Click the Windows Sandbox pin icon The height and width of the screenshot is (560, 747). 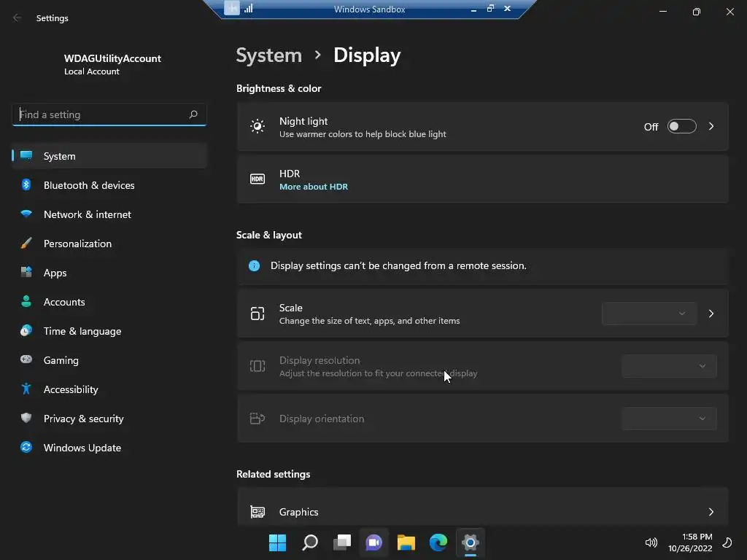click(232, 8)
